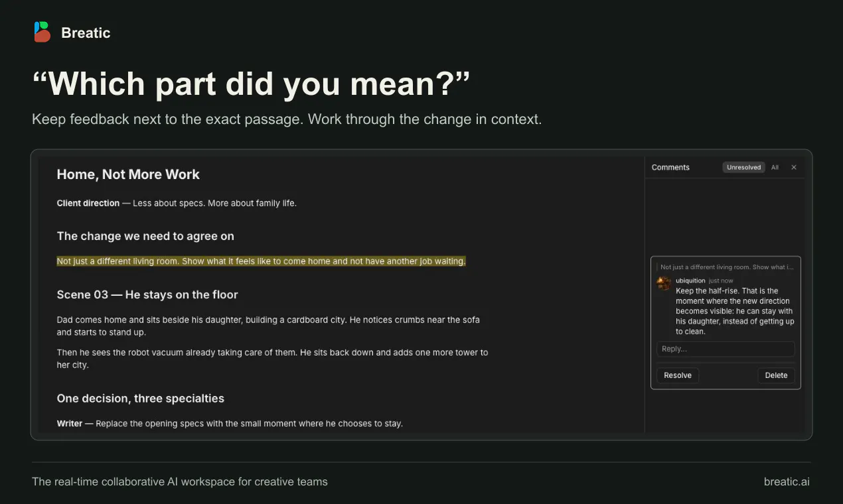Click the comment body text about half-rise

(735, 311)
